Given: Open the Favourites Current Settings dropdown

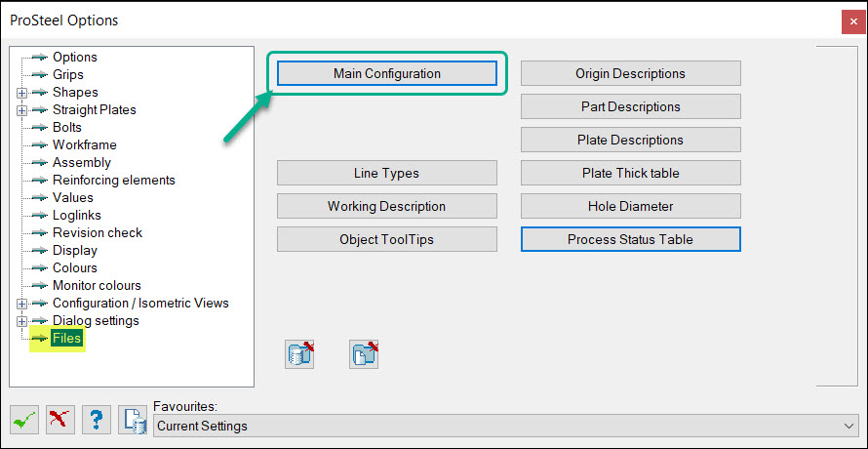Looking at the screenshot, I should (x=504, y=426).
